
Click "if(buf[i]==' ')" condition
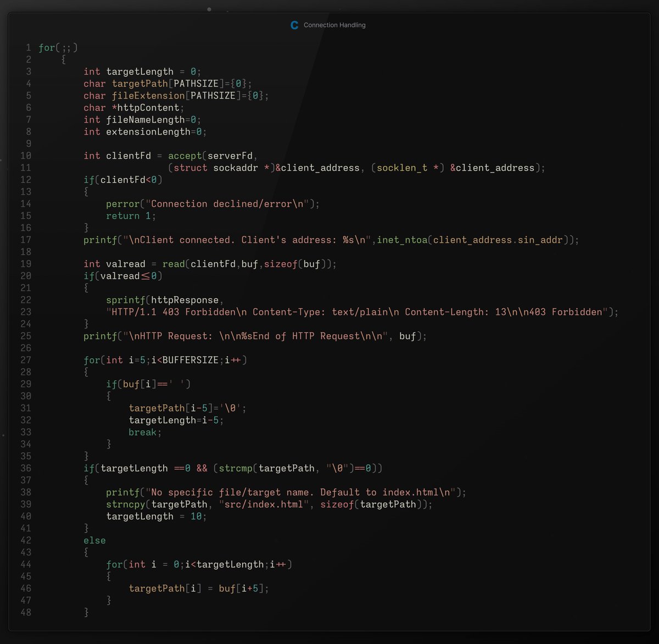click(x=148, y=384)
